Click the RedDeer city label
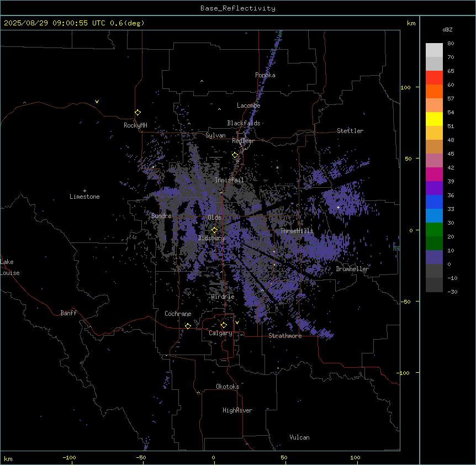476x465 pixels. point(243,141)
